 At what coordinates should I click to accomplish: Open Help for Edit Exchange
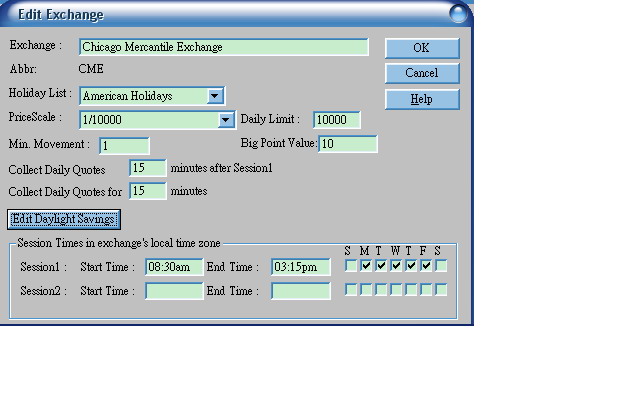[422, 99]
